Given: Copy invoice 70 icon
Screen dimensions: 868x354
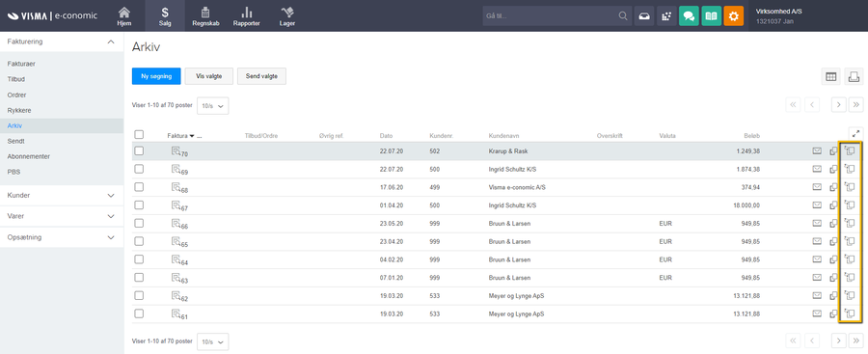Looking at the screenshot, I should (833, 151).
